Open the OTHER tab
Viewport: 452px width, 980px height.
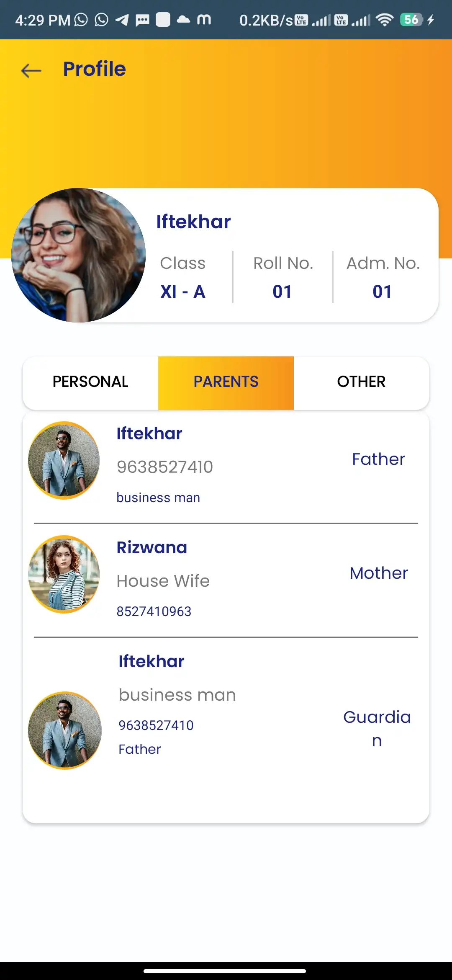coord(361,382)
